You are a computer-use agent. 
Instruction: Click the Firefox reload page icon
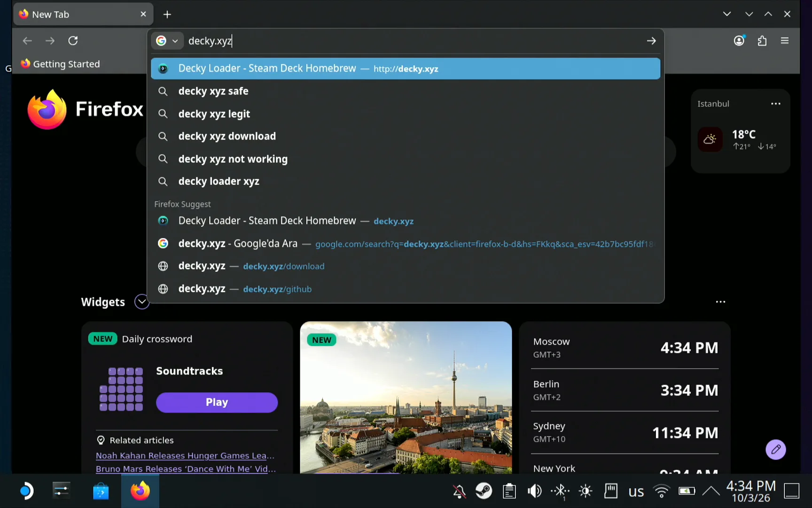(73, 41)
